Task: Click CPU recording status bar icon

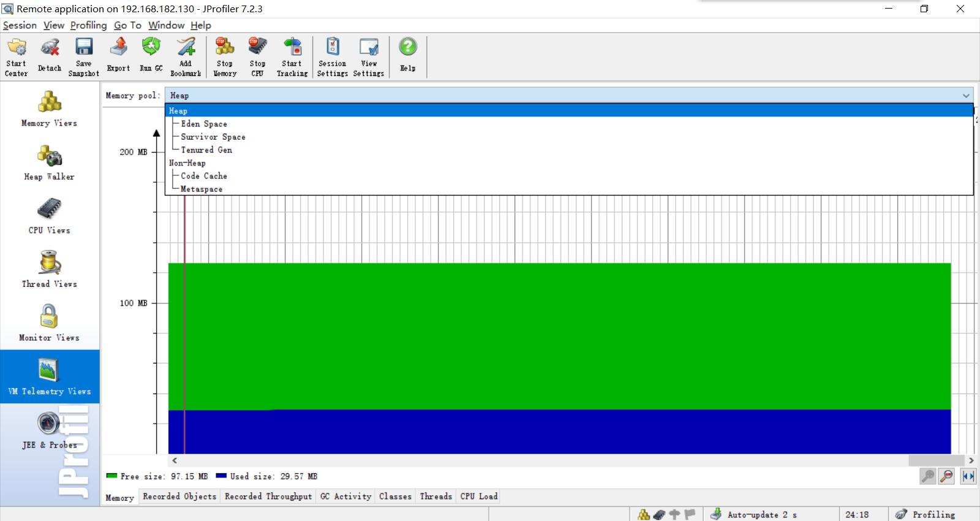Action: coord(659,515)
